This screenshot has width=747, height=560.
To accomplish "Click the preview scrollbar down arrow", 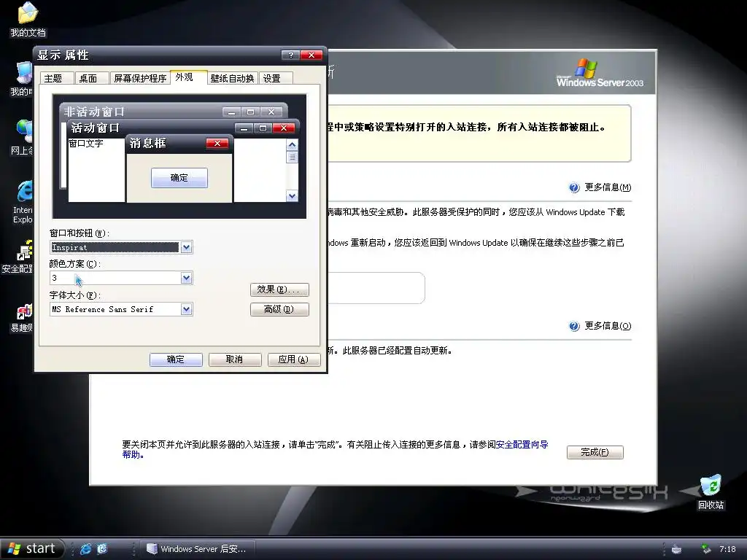I will point(292,195).
